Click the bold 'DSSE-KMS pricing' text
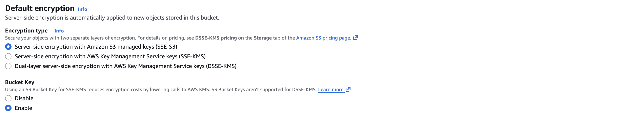 [x=216, y=38]
